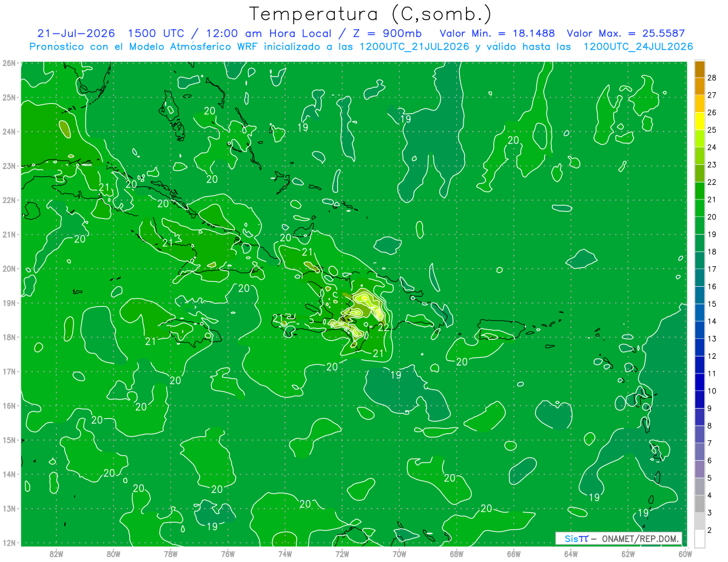Click the latitude axis label "15N"
This screenshot has width=728, height=562.
tap(9, 440)
